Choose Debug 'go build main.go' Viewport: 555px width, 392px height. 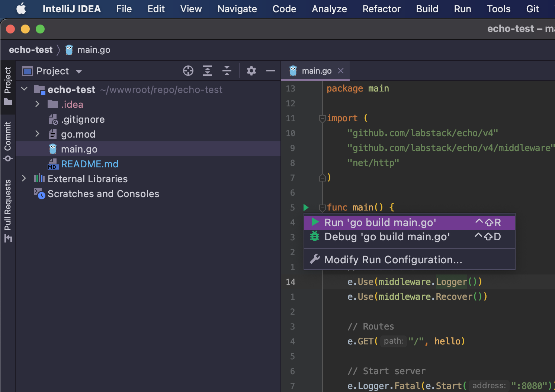pos(410,237)
